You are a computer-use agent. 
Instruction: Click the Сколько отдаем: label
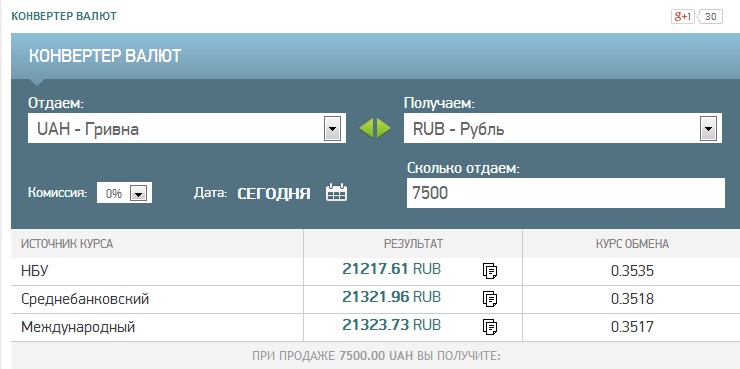[463, 168]
